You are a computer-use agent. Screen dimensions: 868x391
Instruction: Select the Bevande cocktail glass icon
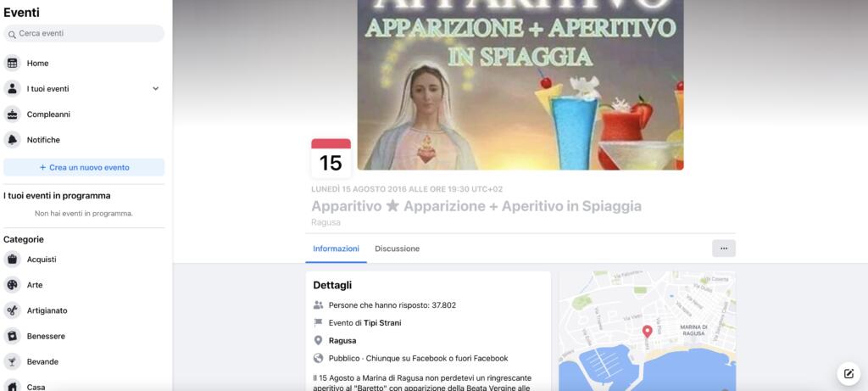click(12, 361)
